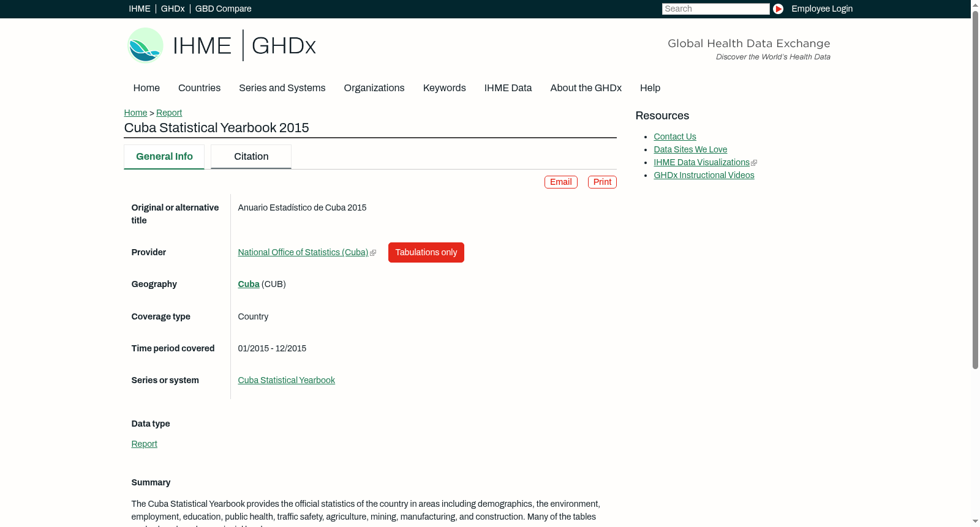The width and height of the screenshot is (980, 527).
Task: Click the IHME globe logo icon
Action: pyautogui.click(x=145, y=45)
